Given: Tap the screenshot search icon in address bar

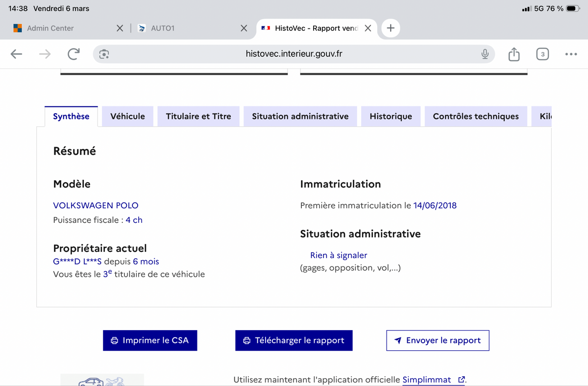Looking at the screenshot, I should tap(104, 54).
